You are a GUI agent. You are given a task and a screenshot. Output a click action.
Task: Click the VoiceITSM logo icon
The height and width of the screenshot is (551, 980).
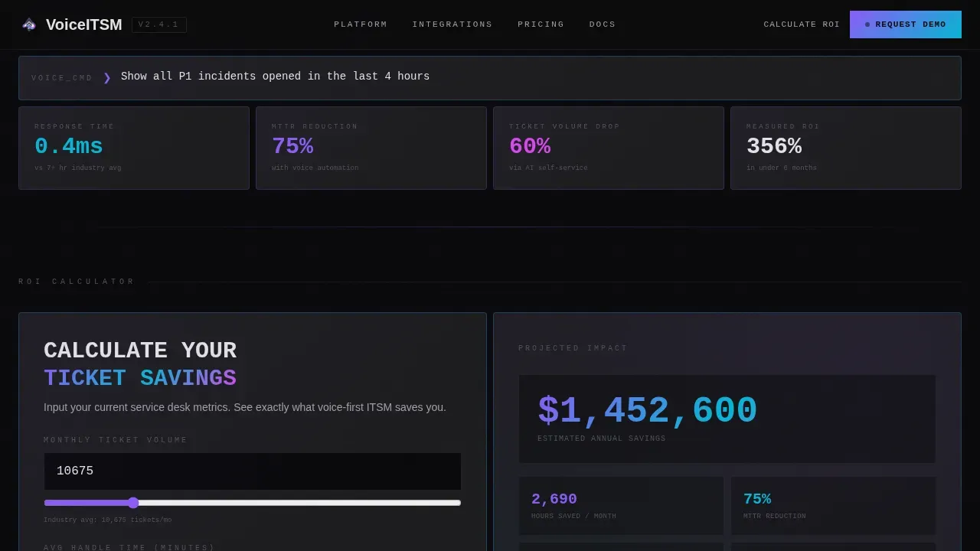click(x=29, y=24)
